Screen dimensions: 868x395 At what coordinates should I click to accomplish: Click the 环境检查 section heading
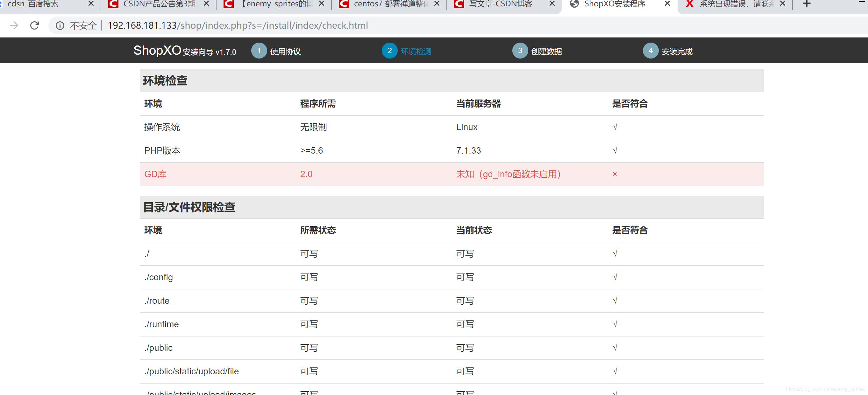[x=165, y=81]
